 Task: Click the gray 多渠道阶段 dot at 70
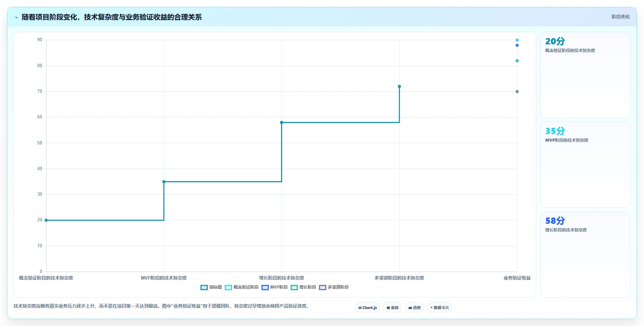coord(517,91)
